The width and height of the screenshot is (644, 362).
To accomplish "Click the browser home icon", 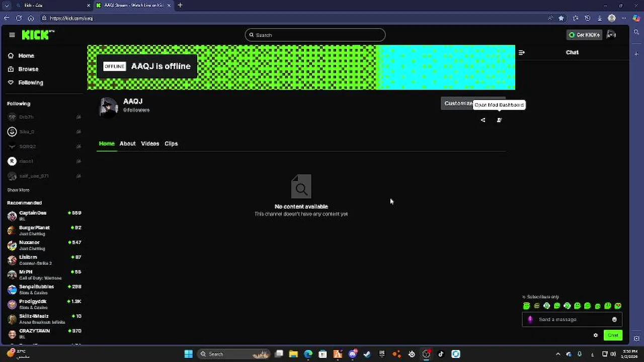I will [x=31, y=18].
